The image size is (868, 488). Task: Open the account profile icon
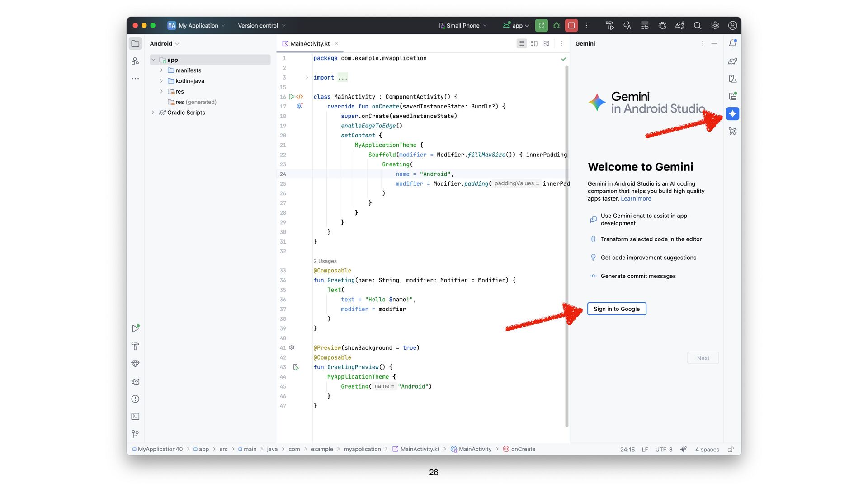pyautogui.click(x=732, y=26)
